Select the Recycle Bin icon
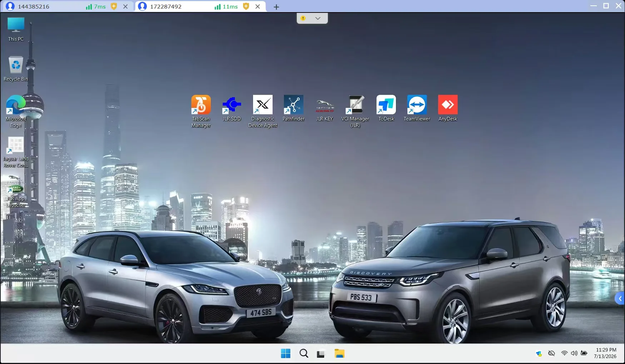This screenshot has width=625, height=364. (16, 69)
